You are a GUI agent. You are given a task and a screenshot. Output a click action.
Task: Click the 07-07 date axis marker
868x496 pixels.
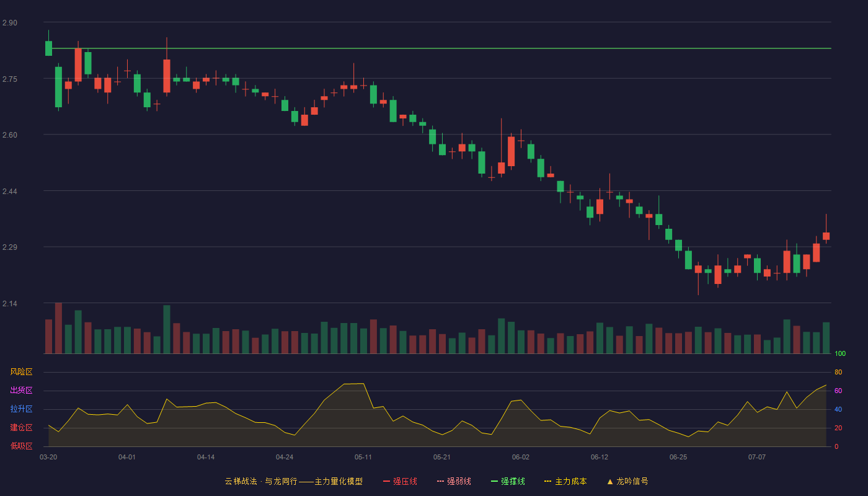tap(757, 457)
